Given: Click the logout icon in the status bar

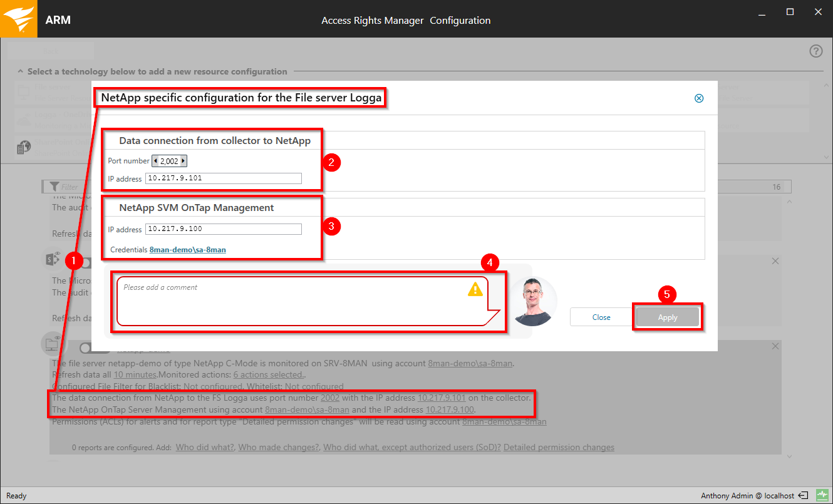Looking at the screenshot, I should pos(804,495).
